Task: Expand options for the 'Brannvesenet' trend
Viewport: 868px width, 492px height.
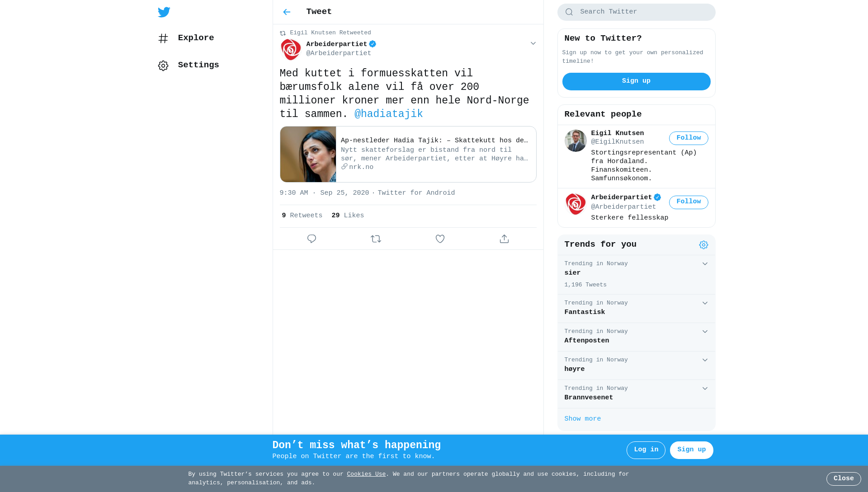Action: click(x=705, y=389)
